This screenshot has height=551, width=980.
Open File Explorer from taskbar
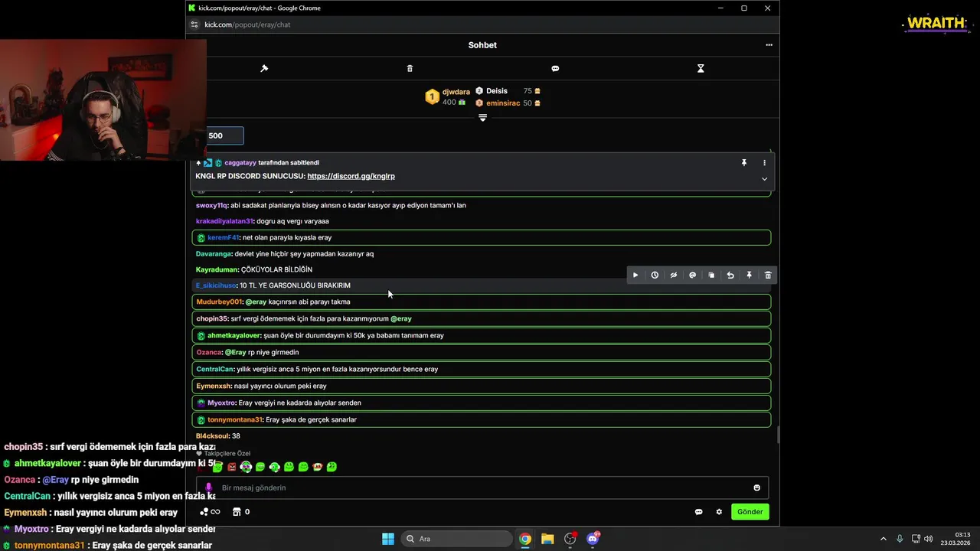point(547,539)
